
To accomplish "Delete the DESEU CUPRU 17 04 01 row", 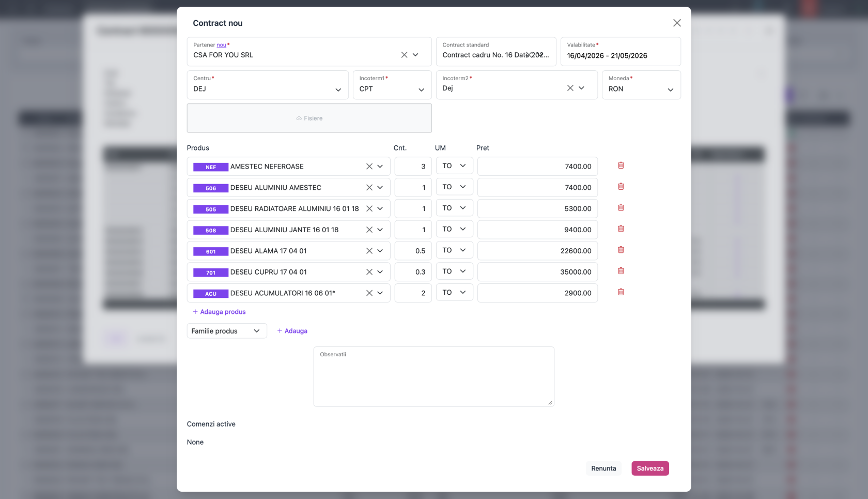I will (x=621, y=271).
